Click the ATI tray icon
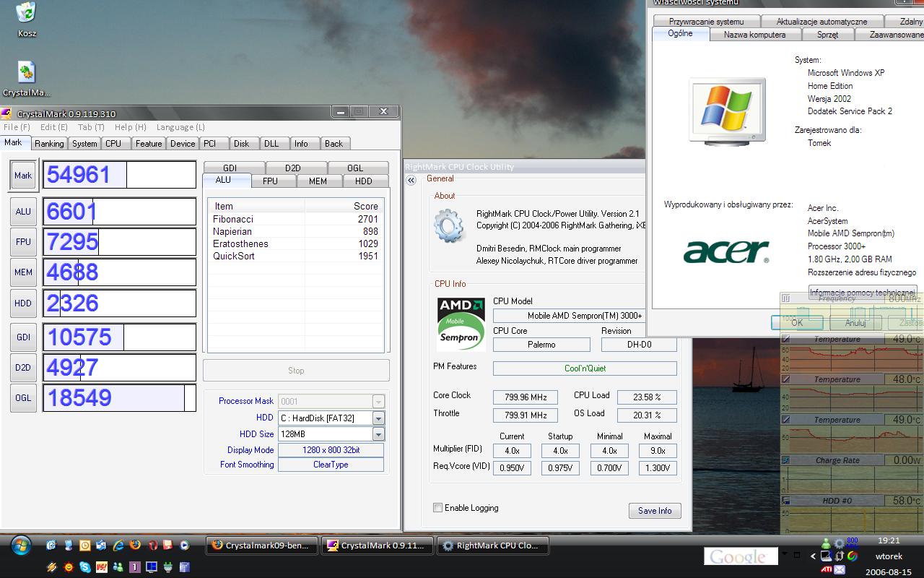Image resolution: width=924 pixels, height=578 pixels. pyautogui.click(x=826, y=569)
